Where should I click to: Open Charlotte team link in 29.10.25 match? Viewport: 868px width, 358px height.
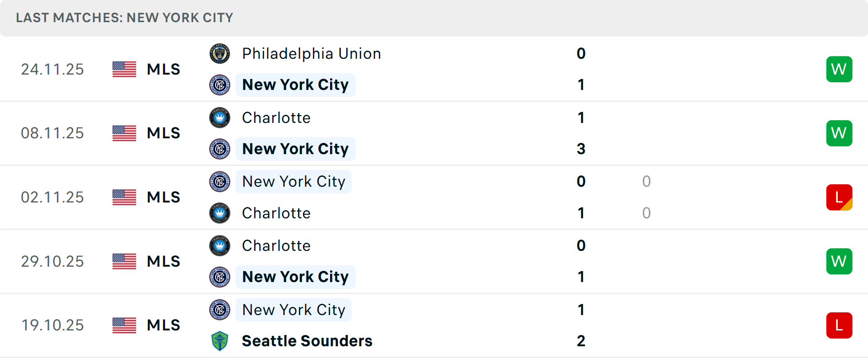276,245
